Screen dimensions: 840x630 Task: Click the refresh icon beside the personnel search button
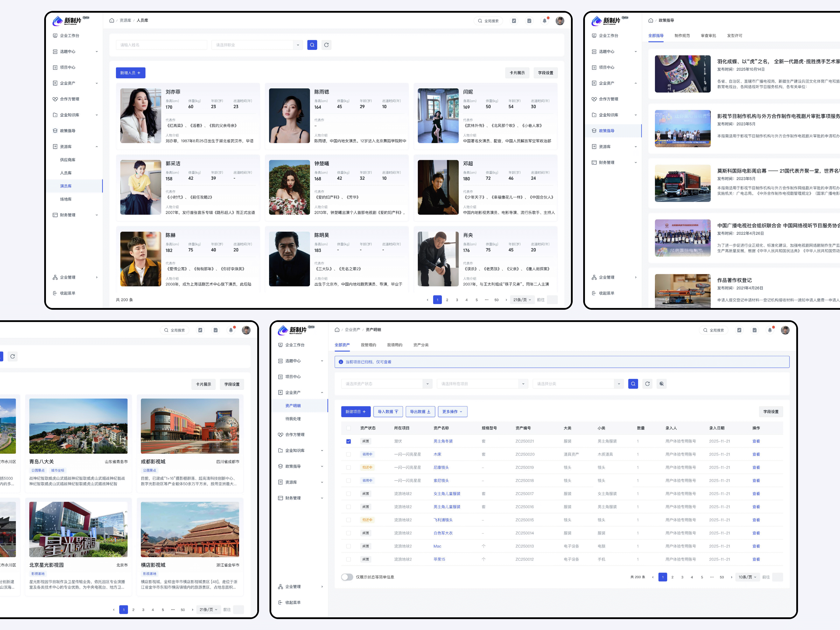[x=326, y=45]
